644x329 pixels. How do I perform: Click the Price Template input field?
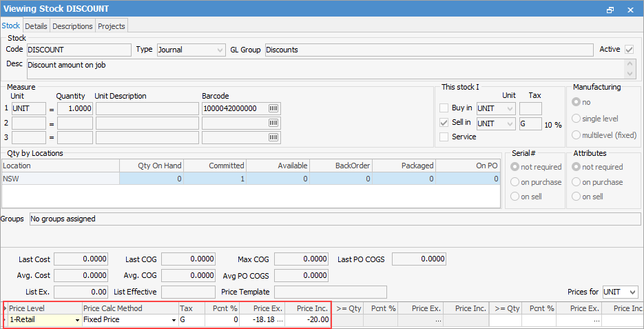click(x=330, y=292)
